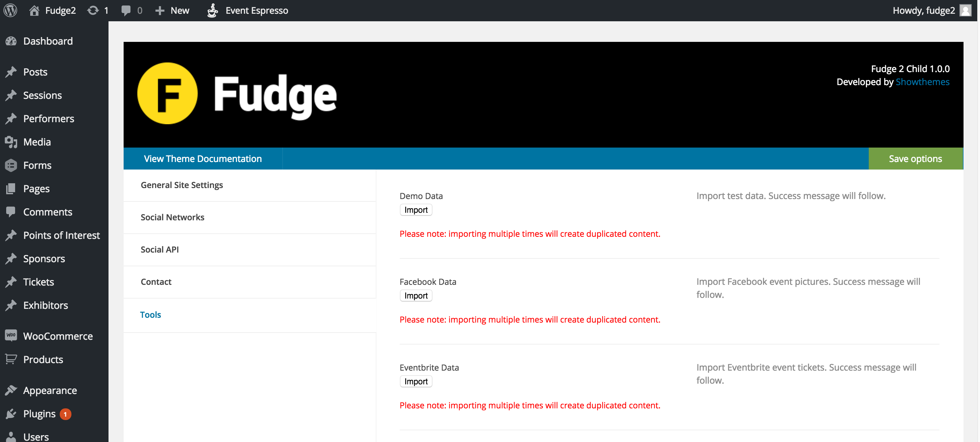
Task: Open Fudge2 site home icon
Action: (34, 10)
